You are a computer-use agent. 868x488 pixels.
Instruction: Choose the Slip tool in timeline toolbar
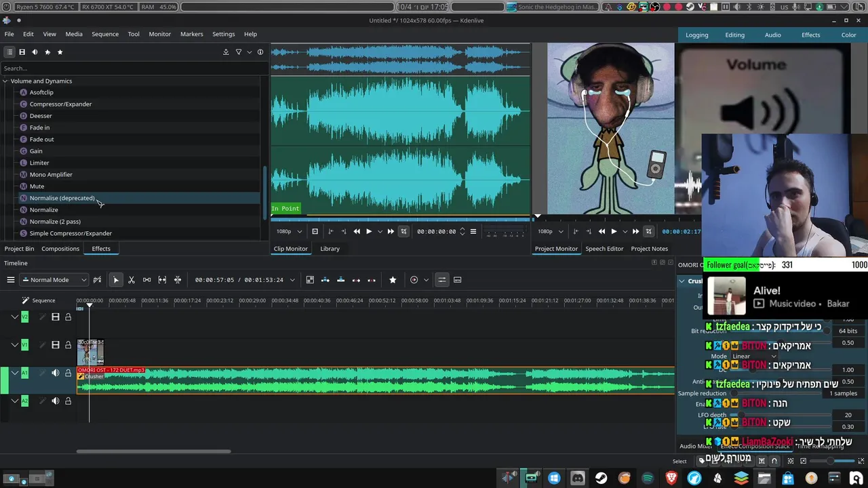(162, 280)
